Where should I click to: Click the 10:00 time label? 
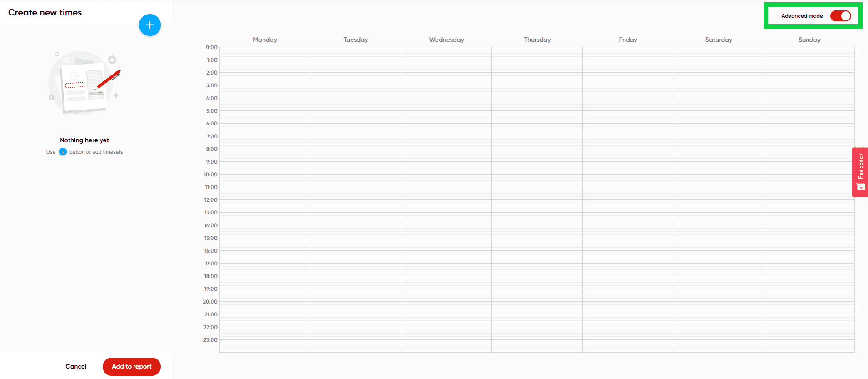[x=210, y=175]
